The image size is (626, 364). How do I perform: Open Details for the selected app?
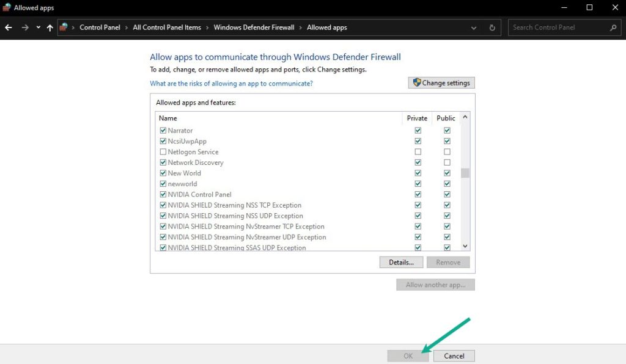click(401, 263)
